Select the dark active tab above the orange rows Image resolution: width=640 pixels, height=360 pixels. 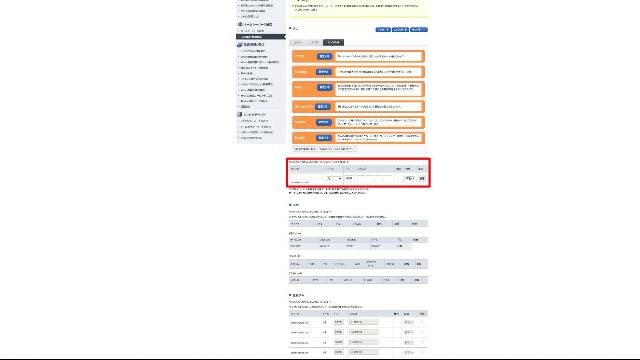coord(333,42)
